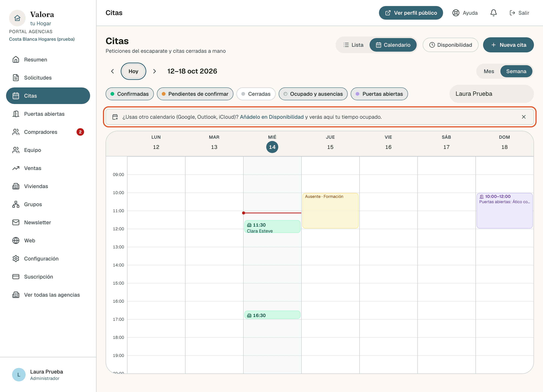The width and height of the screenshot is (543, 392).
Task: Go to the next week
Action: tap(155, 71)
